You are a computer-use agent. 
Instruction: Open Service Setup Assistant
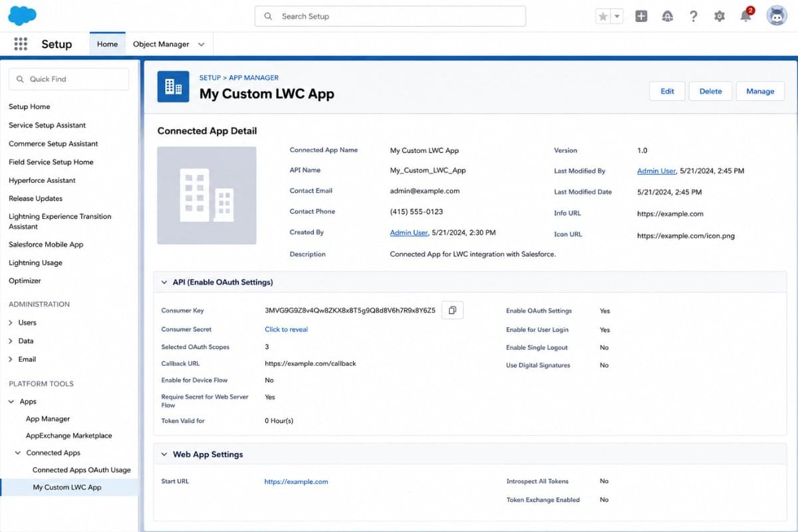click(x=47, y=125)
